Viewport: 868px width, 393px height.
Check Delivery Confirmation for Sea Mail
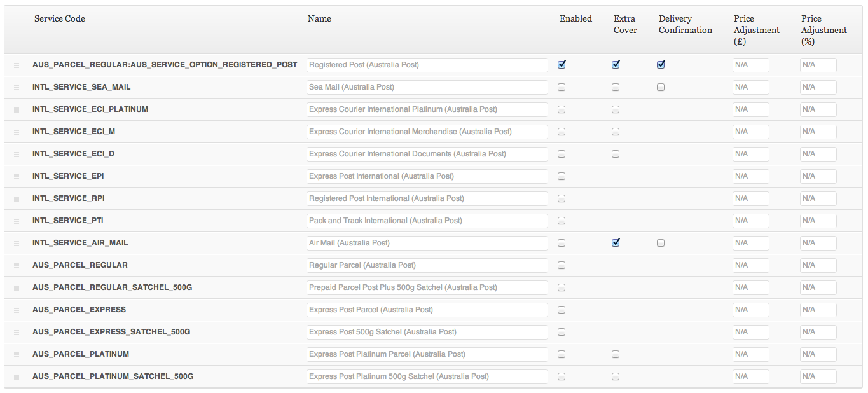click(661, 87)
